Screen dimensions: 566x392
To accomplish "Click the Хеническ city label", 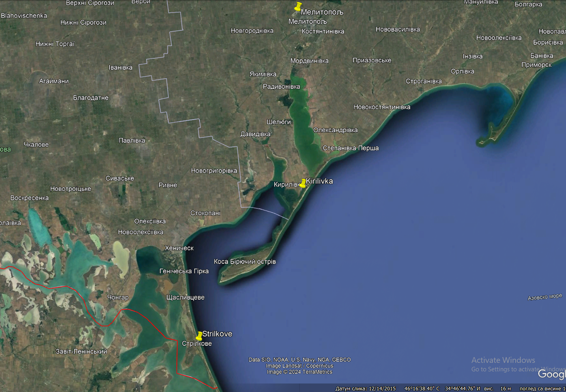I will [x=179, y=248].
